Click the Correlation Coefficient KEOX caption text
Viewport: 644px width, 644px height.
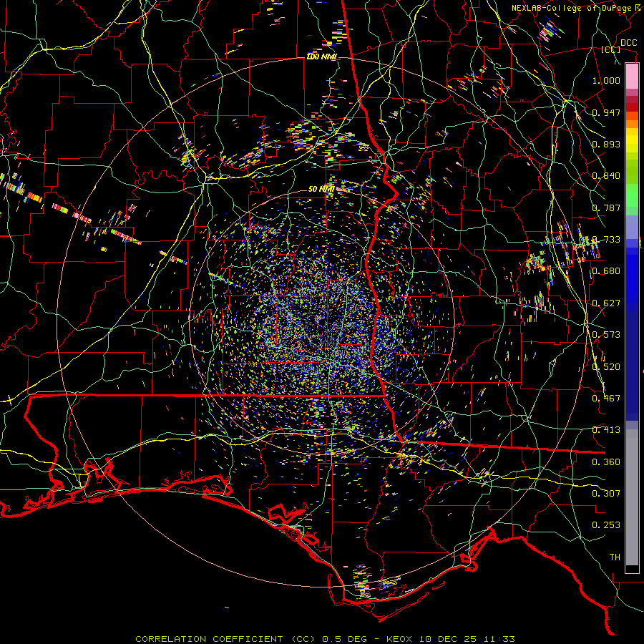click(x=325, y=639)
